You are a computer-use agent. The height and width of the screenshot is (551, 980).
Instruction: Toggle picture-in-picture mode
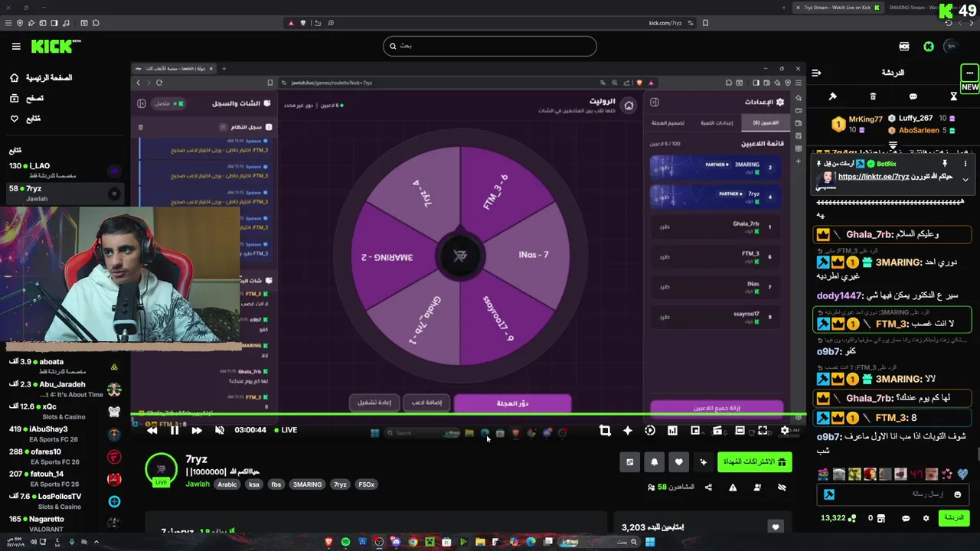695,431
